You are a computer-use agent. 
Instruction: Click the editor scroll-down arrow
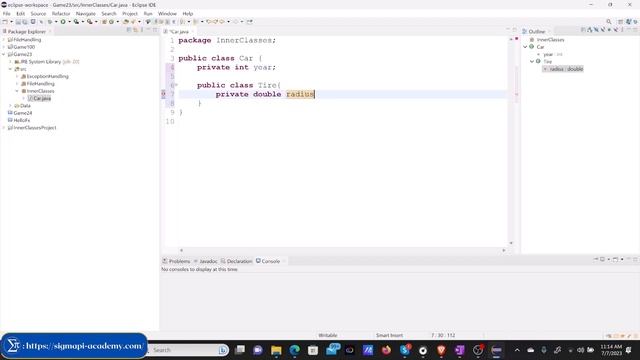click(x=511, y=243)
